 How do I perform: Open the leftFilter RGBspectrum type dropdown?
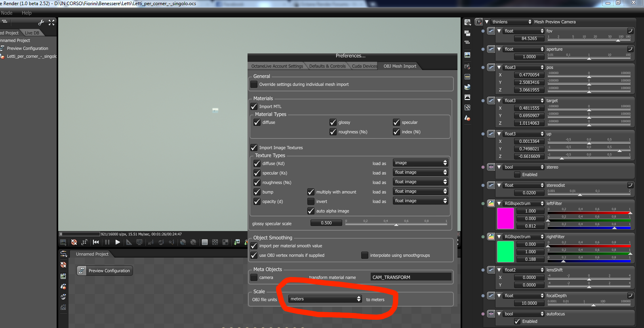coord(524,203)
